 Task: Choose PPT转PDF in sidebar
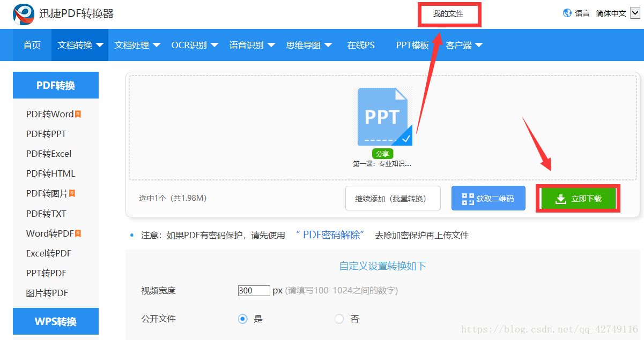click(46, 273)
